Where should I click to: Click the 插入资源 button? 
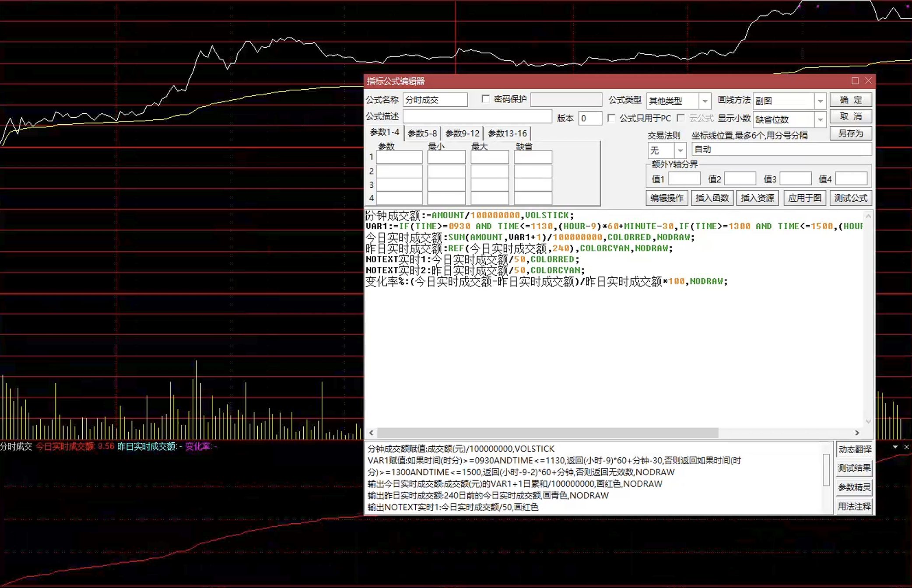[758, 198]
